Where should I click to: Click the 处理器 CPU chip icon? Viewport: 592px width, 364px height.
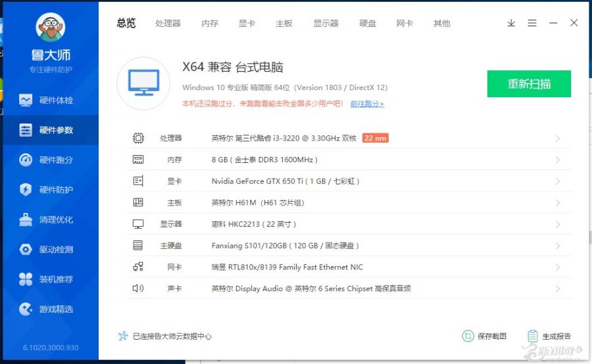(x=138, y=138)
